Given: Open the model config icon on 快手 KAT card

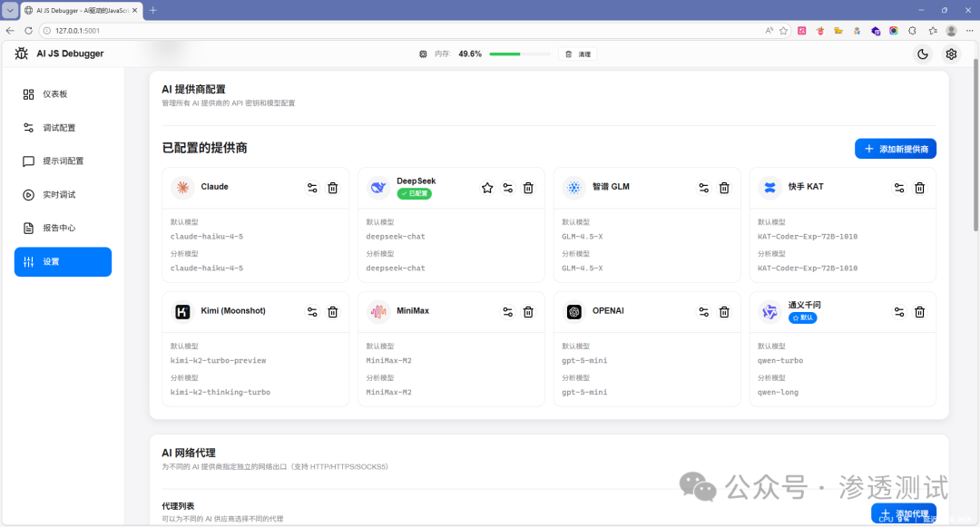Looking at the screenshot, I should 898,188.
